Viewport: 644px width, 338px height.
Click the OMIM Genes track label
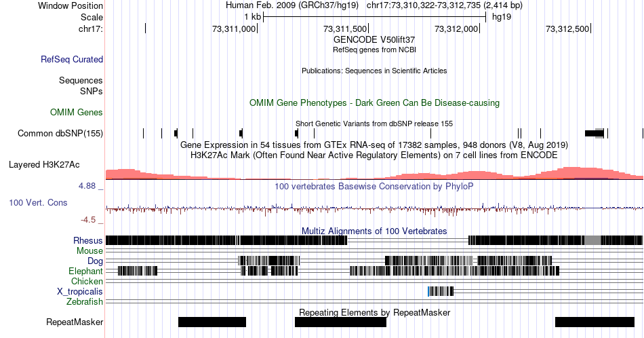[77, 112]
